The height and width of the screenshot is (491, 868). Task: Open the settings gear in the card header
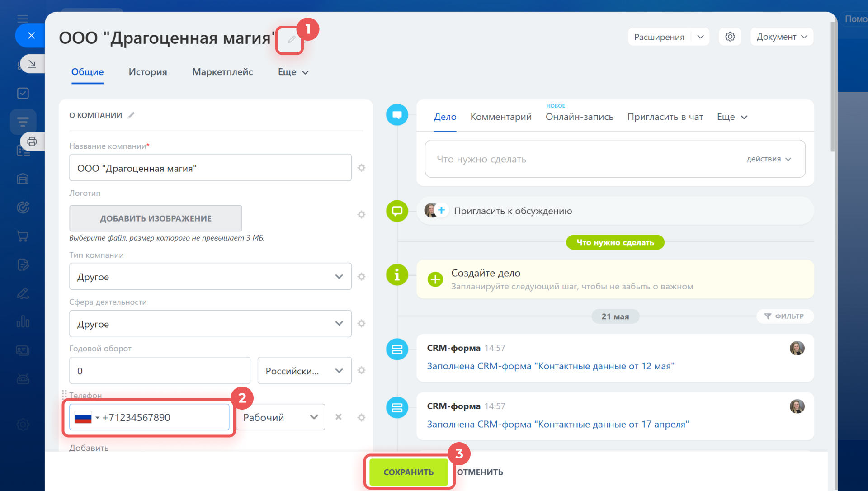730,37
